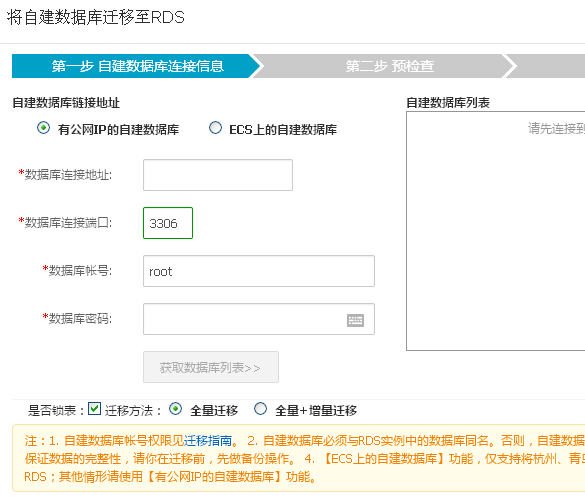Focus the 数据库连接地址 input field
585x500 pixels.
(x=218, y=175)
